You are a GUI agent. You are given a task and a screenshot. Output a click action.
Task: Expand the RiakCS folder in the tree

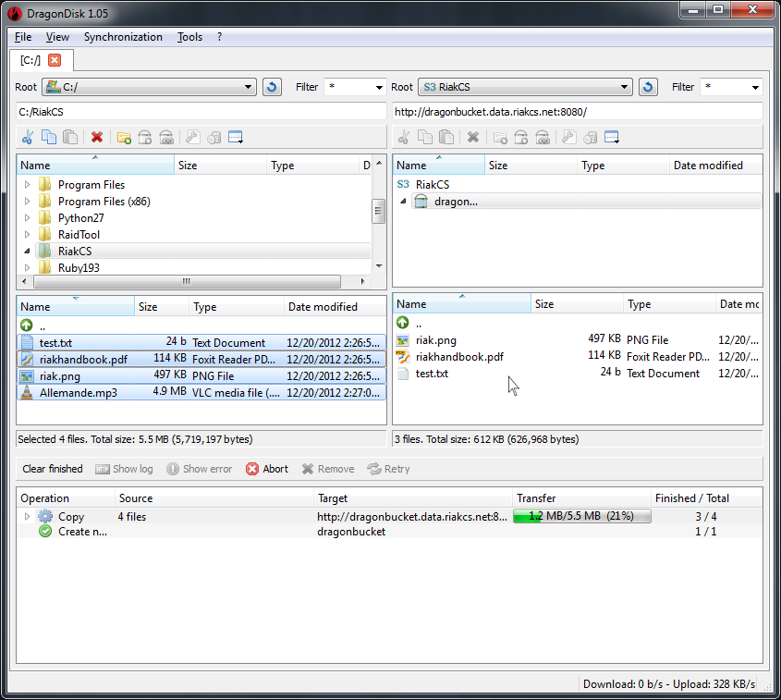click(27, 250)
